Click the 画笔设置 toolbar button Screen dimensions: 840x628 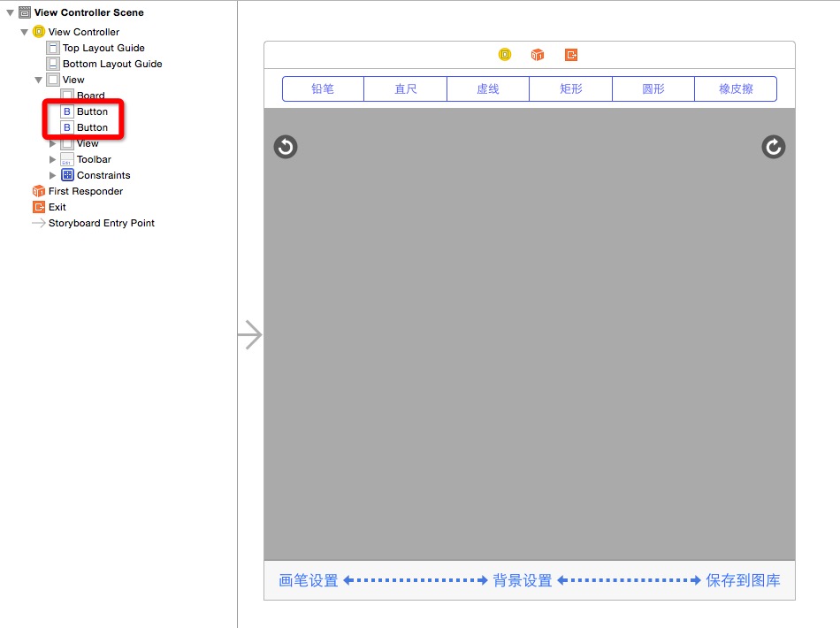coord(309,580)
